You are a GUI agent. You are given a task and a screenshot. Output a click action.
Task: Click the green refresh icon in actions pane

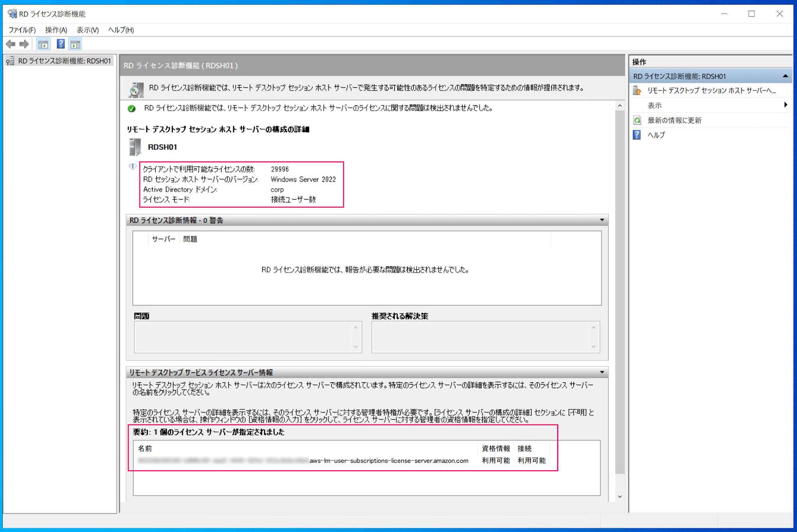[x=637, y=120]
